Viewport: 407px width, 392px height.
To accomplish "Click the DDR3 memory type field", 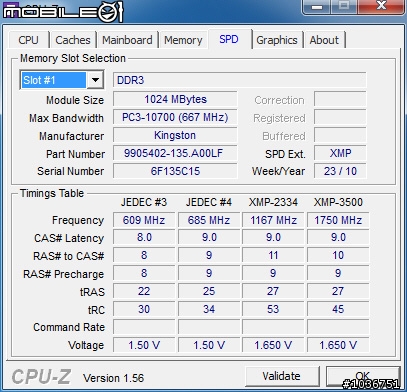I will coord(239,80).
